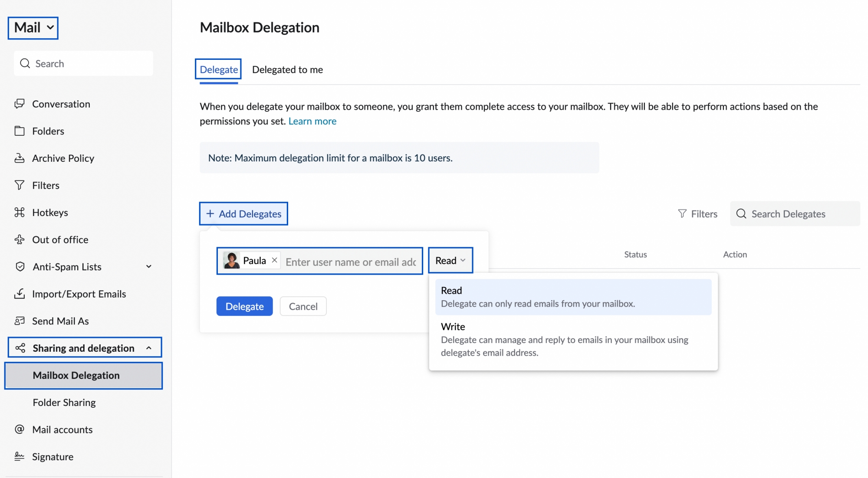868x478 pixels.
Task: Click the Import/Export Emails icon
Action: coord(20,294)
